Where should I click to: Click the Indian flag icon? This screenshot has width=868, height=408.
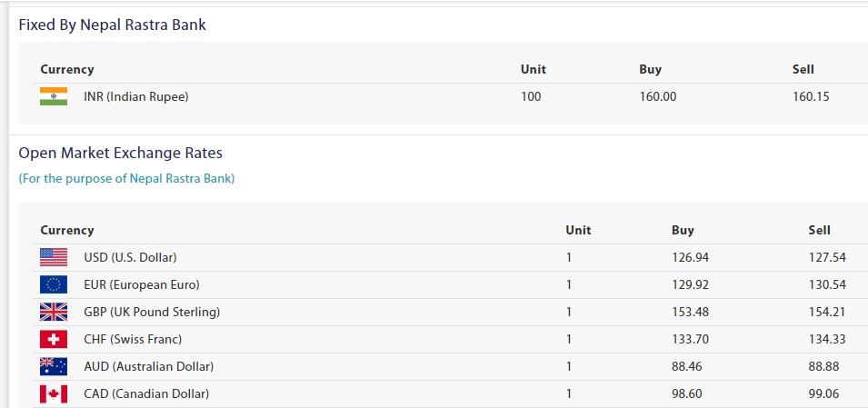click(x=54, y=96)
